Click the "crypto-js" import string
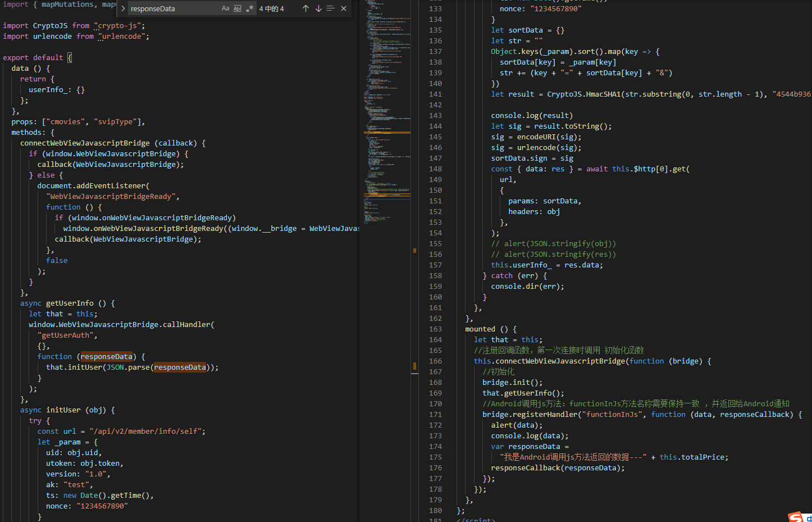This screenshot has width=812, height=522. 120,26
